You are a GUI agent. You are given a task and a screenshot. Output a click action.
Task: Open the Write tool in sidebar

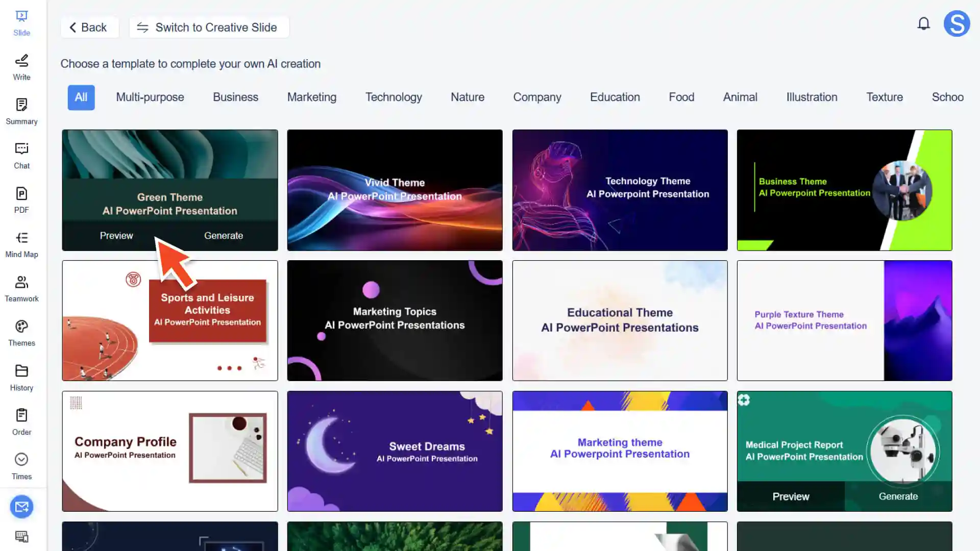21,68
